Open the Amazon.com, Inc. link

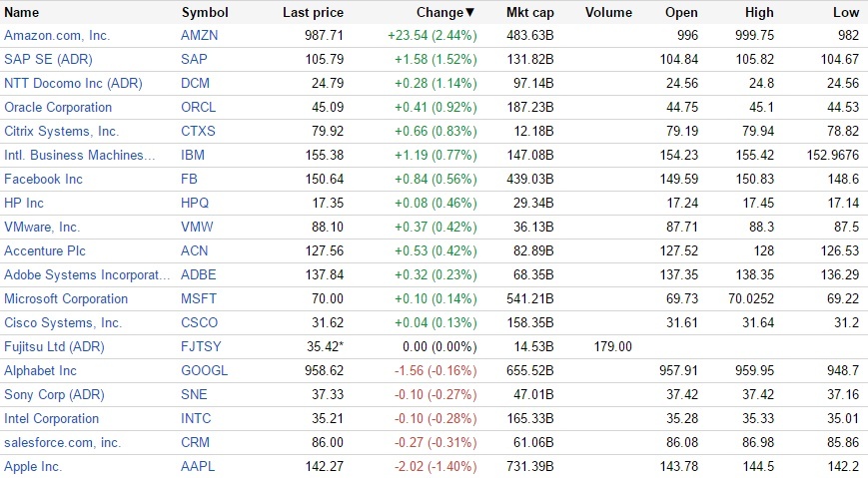pyautogui.click(x=57, y=36)
